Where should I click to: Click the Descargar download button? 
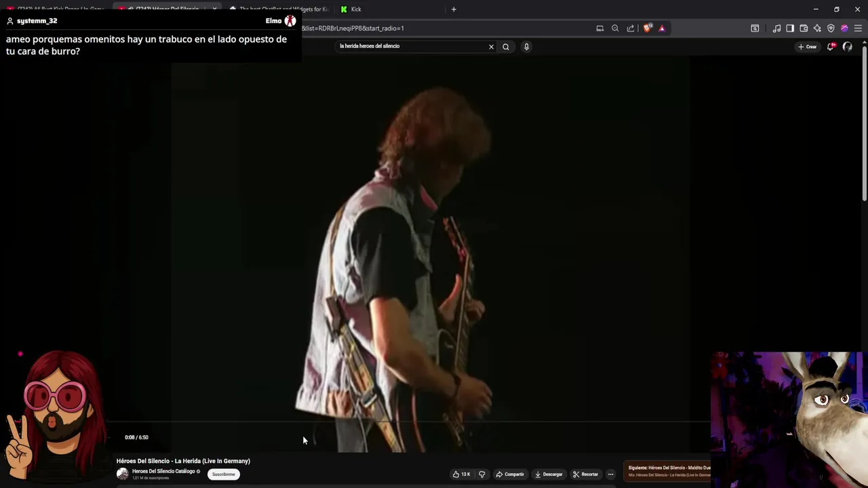tap(549, 474)
